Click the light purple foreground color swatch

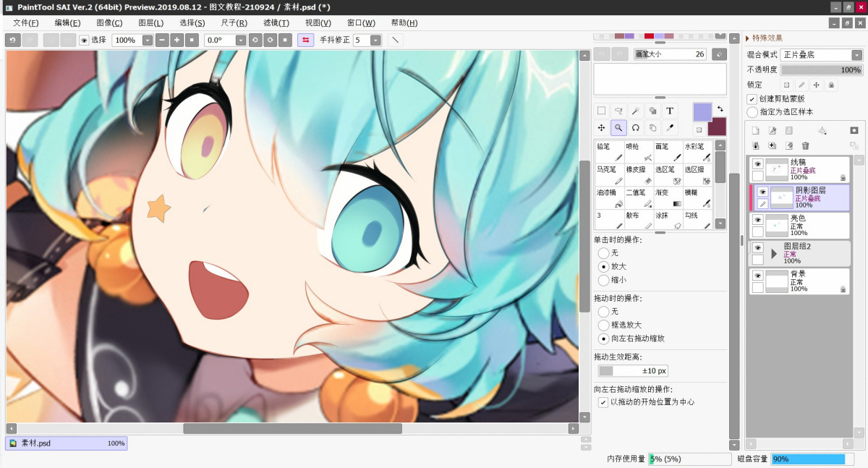(702, 112)
